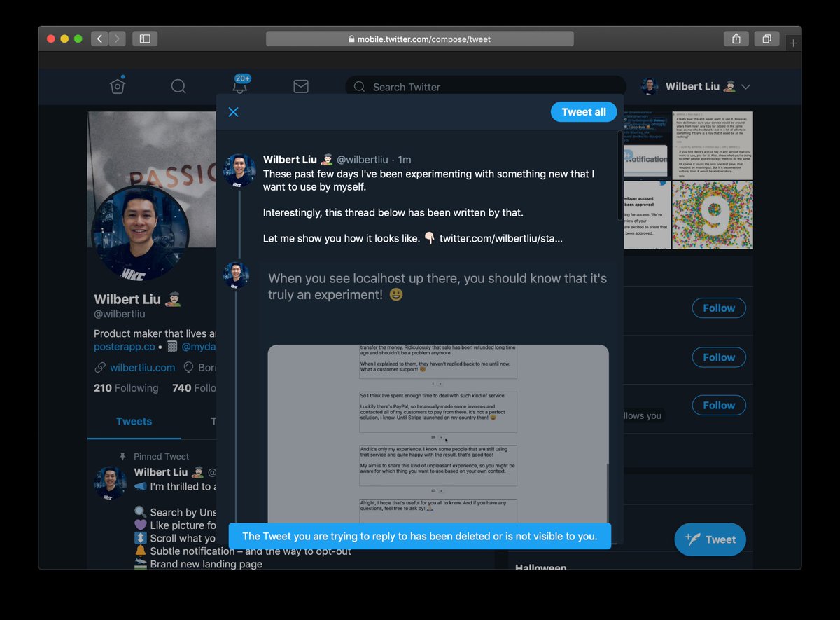Add a new Safari tab

click(x=793, y=43)
